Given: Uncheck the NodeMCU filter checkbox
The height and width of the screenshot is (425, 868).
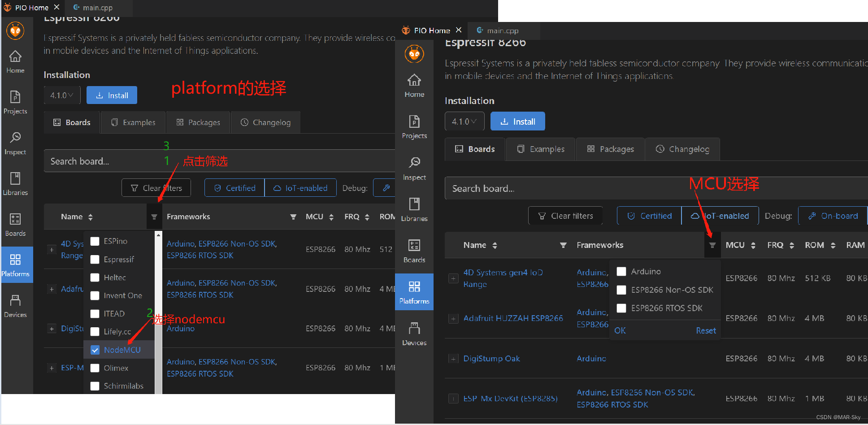Looking at the screenshot, I should 95,350.
